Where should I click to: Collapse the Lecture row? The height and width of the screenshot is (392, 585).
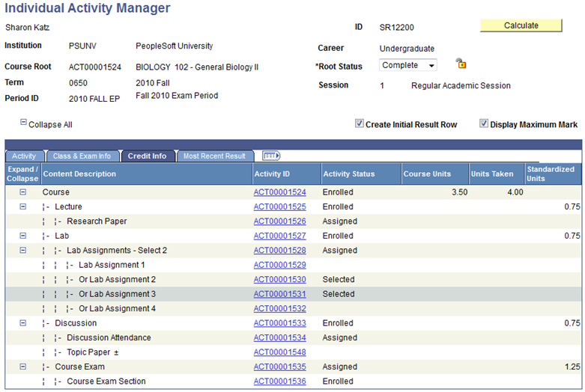coord(23,206)
